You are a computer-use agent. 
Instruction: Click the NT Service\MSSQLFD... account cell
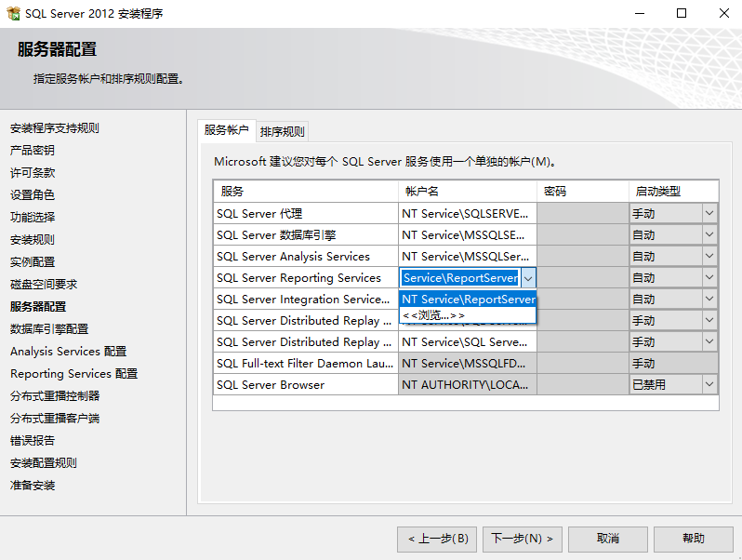point(468,363)
